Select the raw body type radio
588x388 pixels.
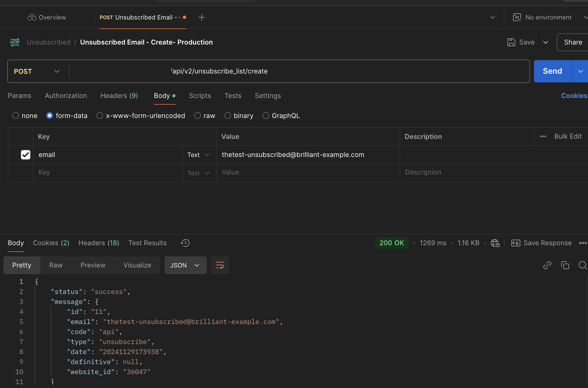pyautogui.click(x=198, y=116)
